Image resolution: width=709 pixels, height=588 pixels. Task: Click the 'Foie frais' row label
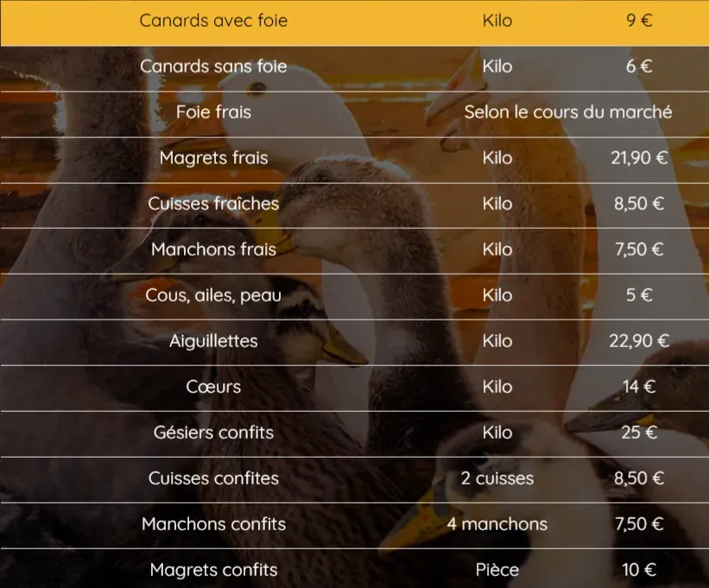click(x=213, y=112)
